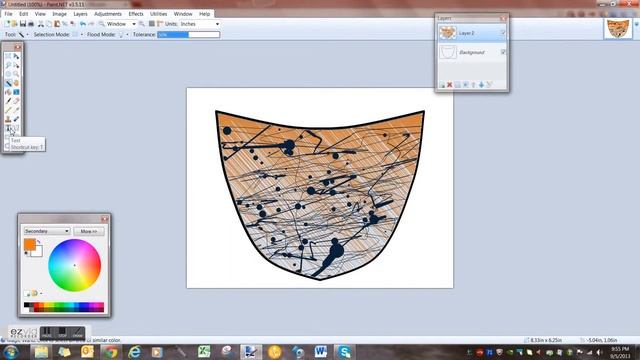
Task: Click the Copy toolbar icon
Action: [49, 24]
